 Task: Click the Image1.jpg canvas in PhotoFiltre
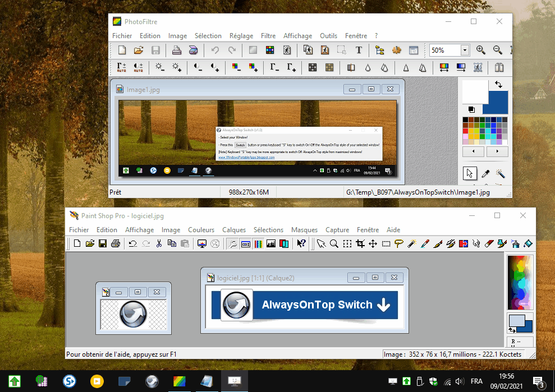click(258, 139)
